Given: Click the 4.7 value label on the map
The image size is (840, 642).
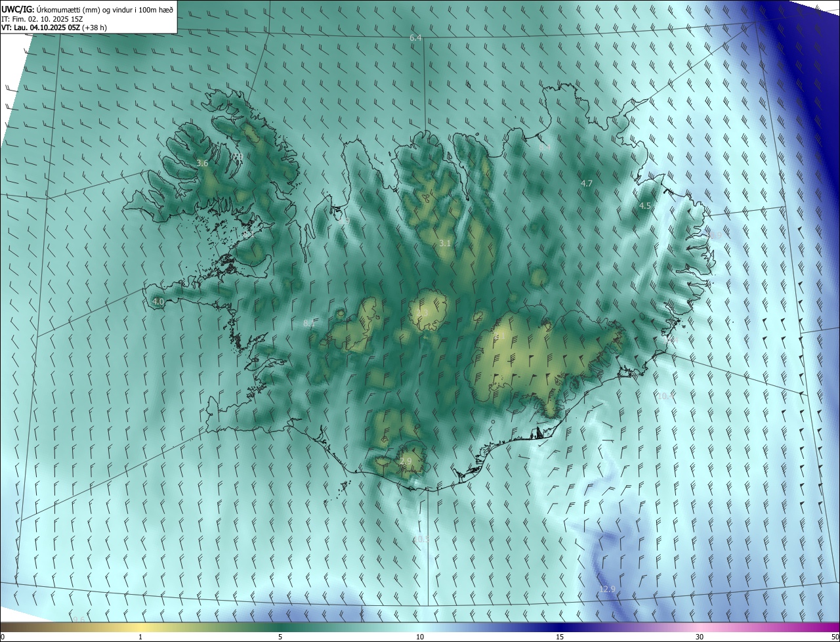Looking at the screenshot, I should tap(587, 183).
